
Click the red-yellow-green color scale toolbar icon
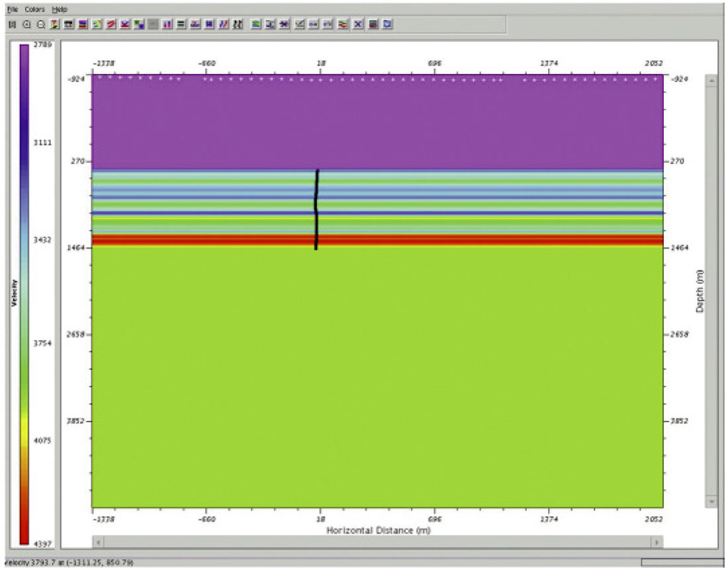(55, 24)
